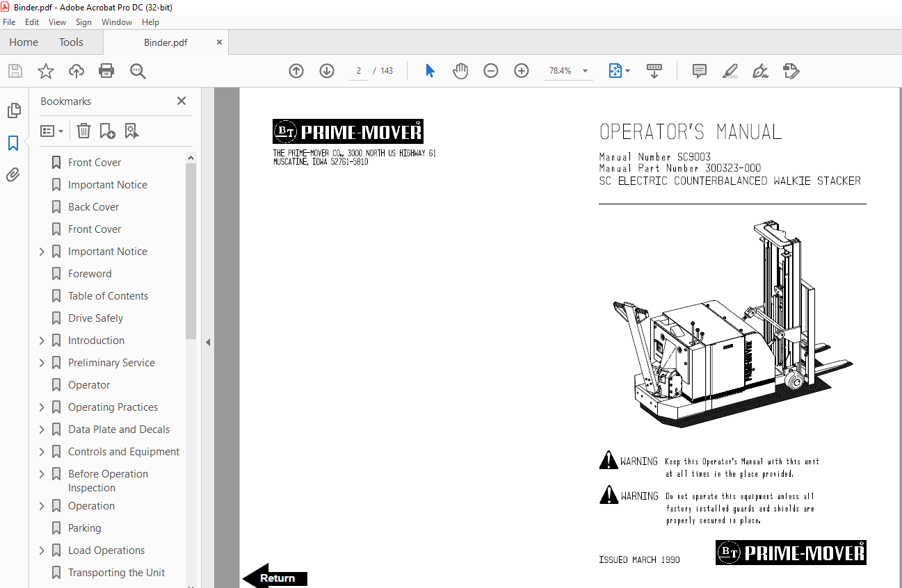Viewport: 902px width, 588px height.
Task: Jump to the Foreword bookmark
Action: [90, 274]
